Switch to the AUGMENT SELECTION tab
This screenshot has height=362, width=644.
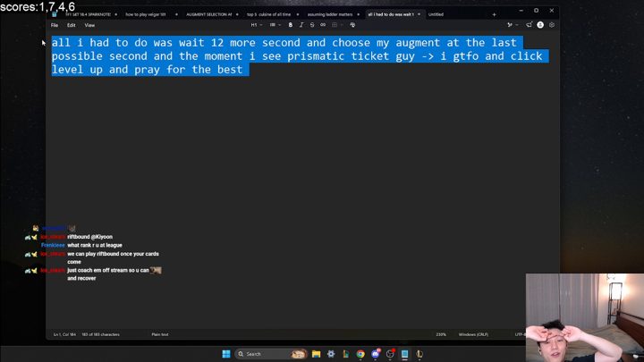coord(208,14)
